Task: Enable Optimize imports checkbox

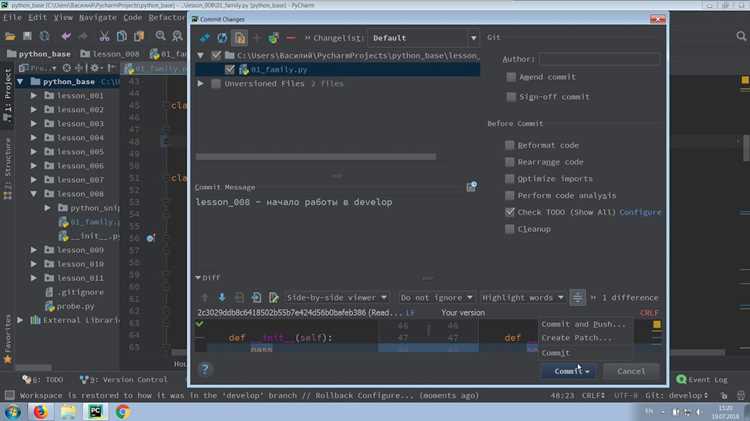Action: (x=510, y=178)
